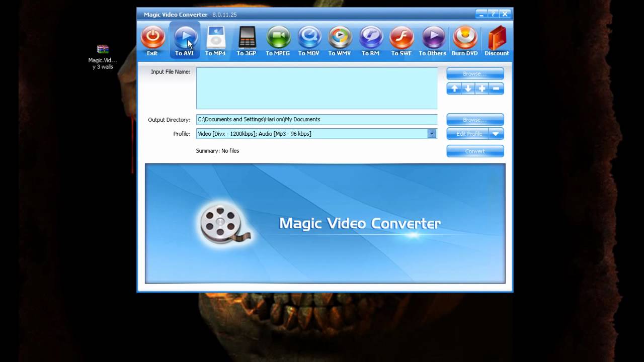Browse for the output directory
This screenshot has width=644, height=362.
(475, 120)
